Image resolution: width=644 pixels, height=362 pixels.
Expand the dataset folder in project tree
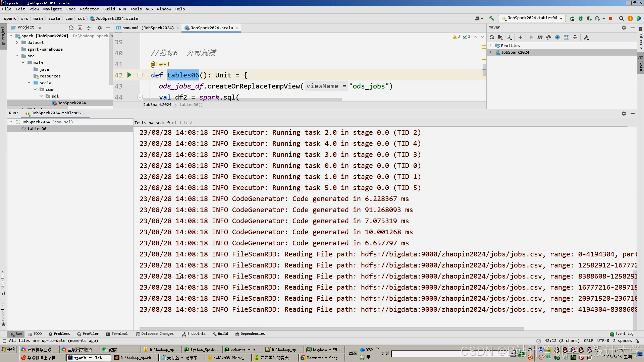17,43
